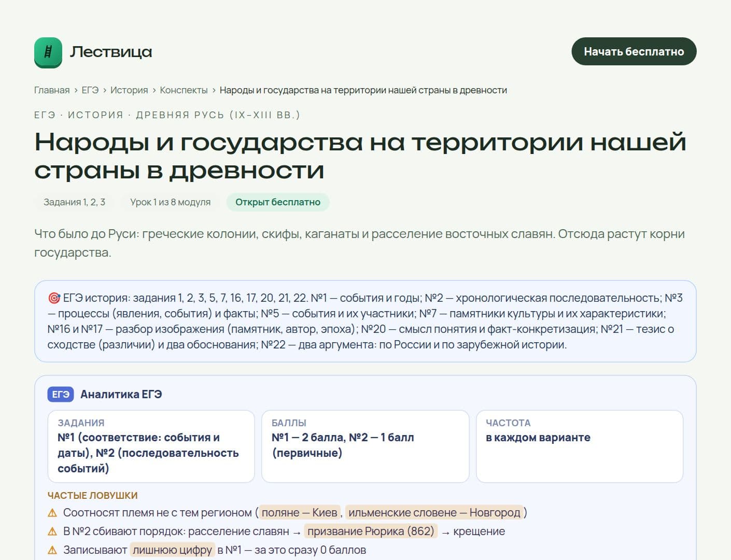Click the Открыт бесплатно badge
731x560 pixels.
point(278,202)
